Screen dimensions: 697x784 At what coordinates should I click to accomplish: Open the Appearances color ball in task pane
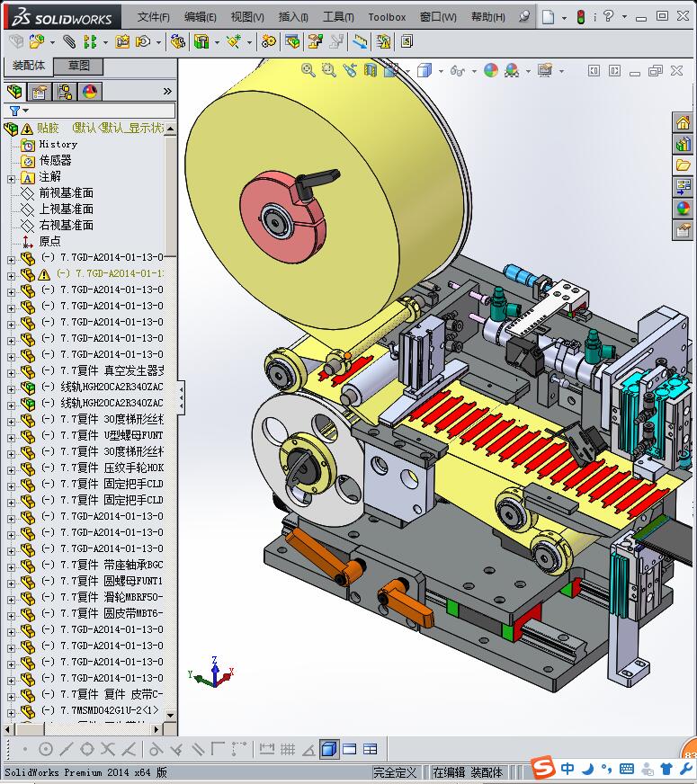pos(683,209)
